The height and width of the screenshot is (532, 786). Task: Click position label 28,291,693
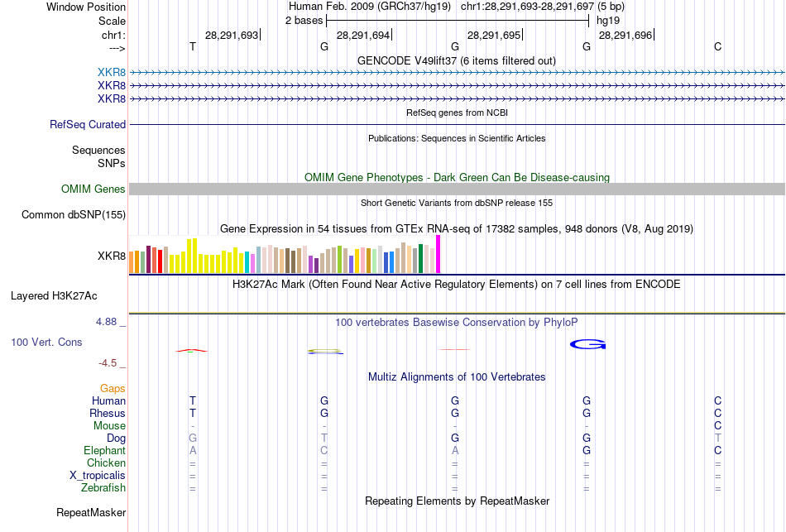pyautogui.click(x=232, y=35)
